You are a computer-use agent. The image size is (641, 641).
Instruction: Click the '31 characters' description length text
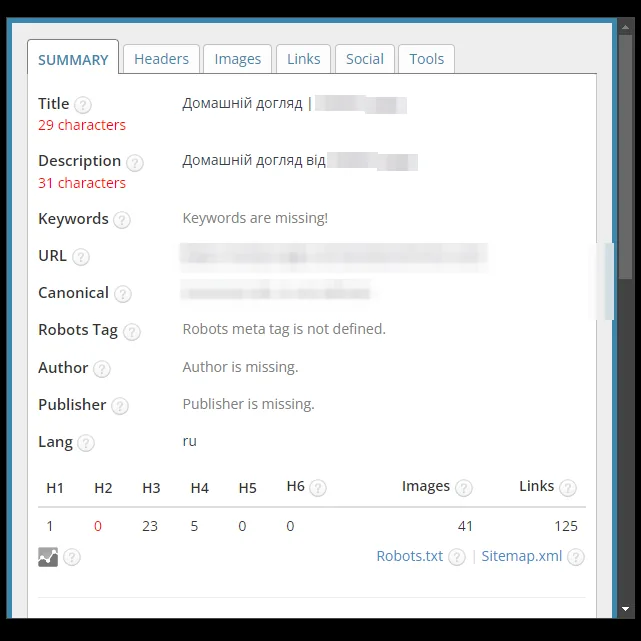click(x=82, y=183)
